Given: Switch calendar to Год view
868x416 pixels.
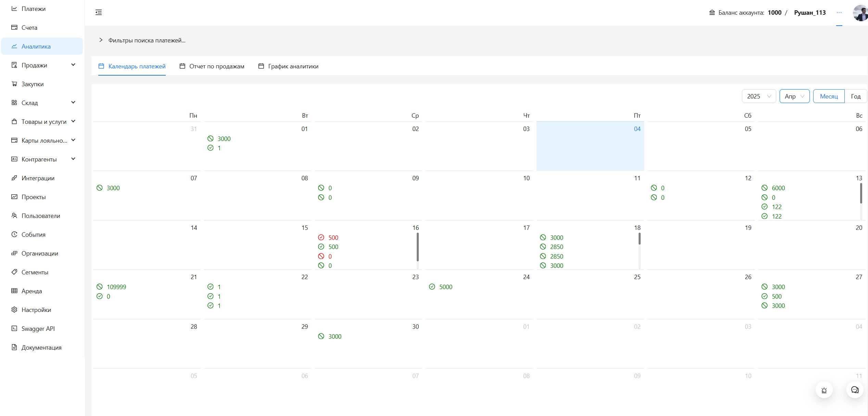Looking at the screenshot, I should pyautogui.click(x=855, y=96).
